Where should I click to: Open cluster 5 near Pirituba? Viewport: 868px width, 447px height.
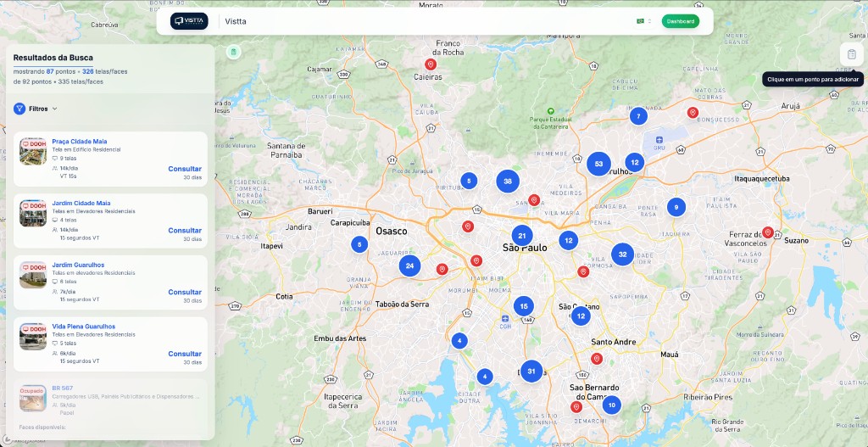click(469, 181)
